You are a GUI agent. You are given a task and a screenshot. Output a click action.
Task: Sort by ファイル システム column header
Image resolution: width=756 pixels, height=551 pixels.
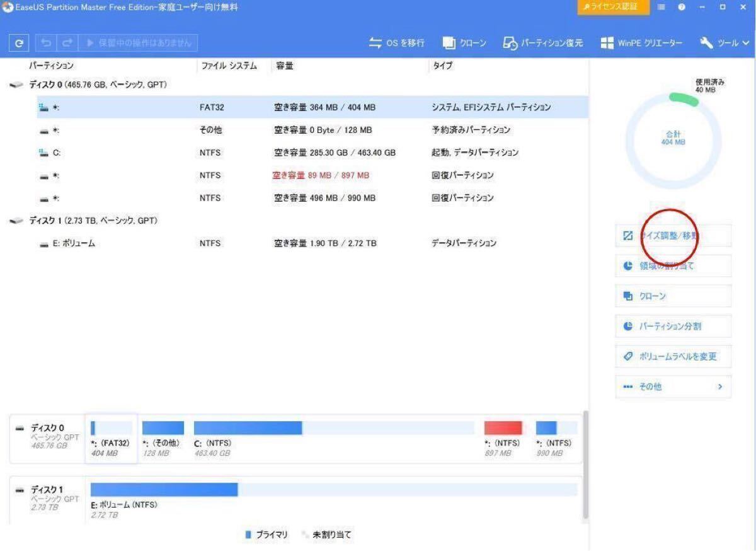point(229,66)
